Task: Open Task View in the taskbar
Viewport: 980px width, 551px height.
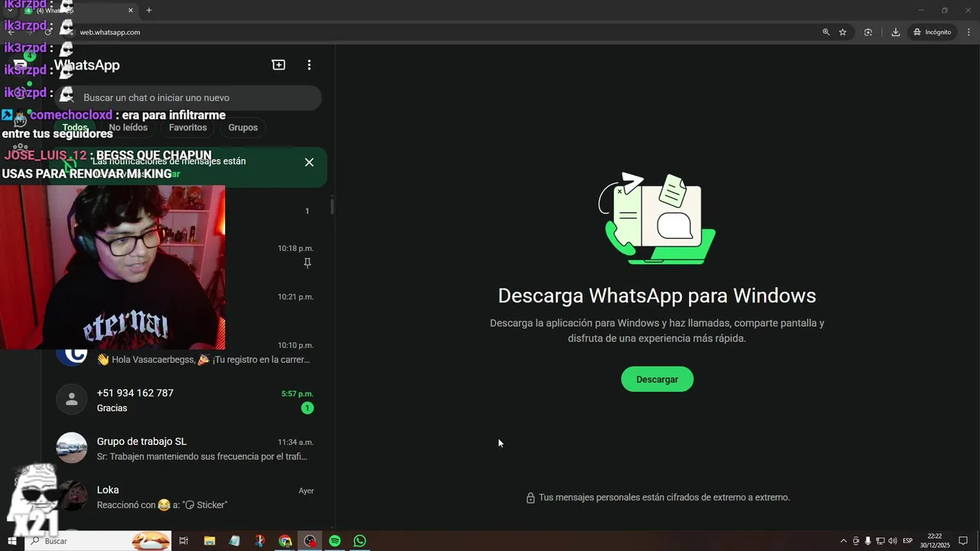Action: click(x=184, y=541)
